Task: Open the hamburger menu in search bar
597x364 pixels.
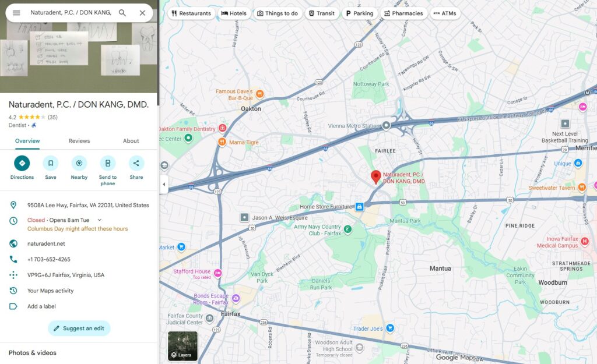Action: point(16,13)
